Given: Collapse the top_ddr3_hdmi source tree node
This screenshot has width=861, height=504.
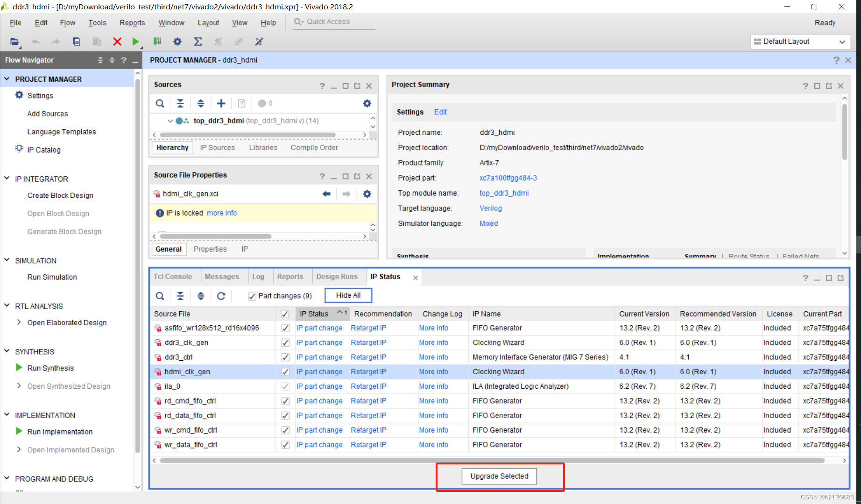Looking at the screenshot, I should pyautogui.click(x=170, y=121).
